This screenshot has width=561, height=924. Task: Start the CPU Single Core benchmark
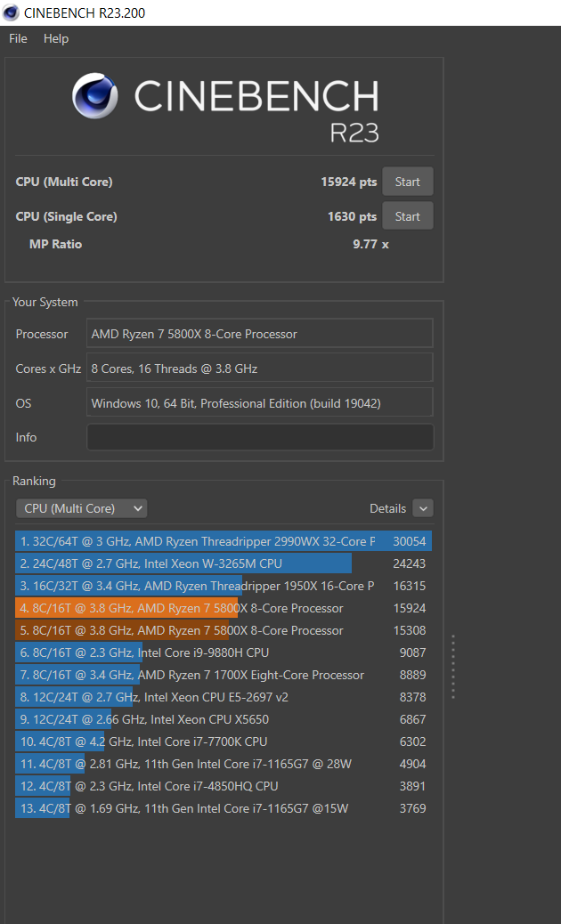pos(408,216)
